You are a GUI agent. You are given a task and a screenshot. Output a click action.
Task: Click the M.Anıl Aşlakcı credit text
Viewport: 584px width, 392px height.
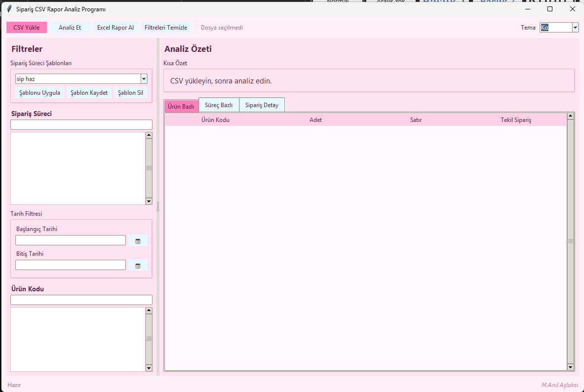560,385
